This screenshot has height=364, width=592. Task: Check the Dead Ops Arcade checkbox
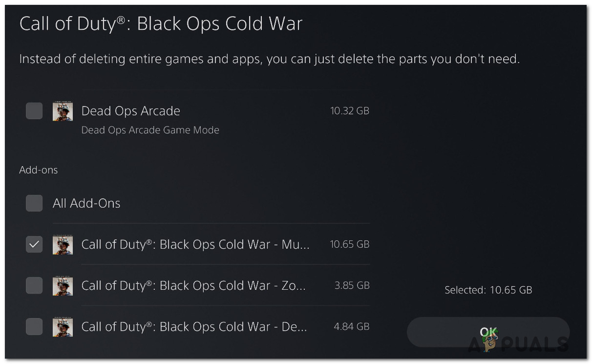(34, 111)
